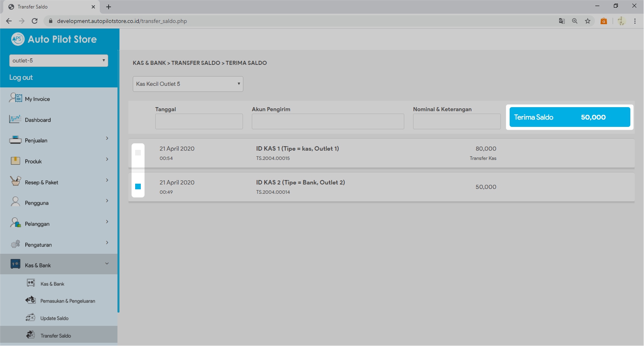Click the Transfer Saldo submenu icon
The image size is (644, 346).
pyautogui.click(x=31, y=335)
